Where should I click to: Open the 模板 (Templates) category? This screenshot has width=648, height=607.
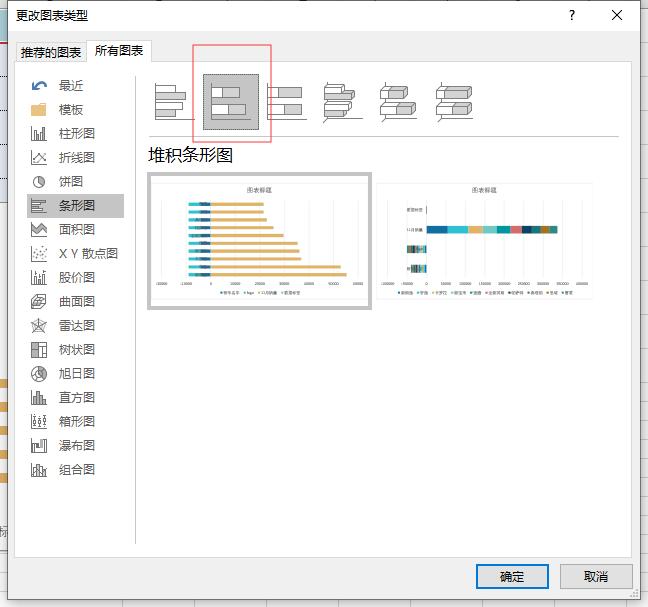(75, 109)
